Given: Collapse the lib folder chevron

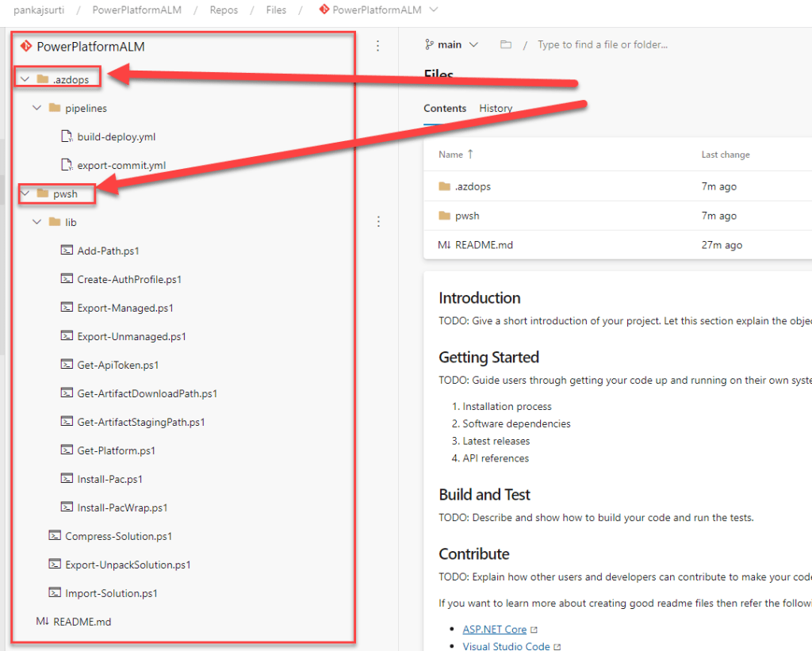Looking at the screenshot, I should 36,222.
